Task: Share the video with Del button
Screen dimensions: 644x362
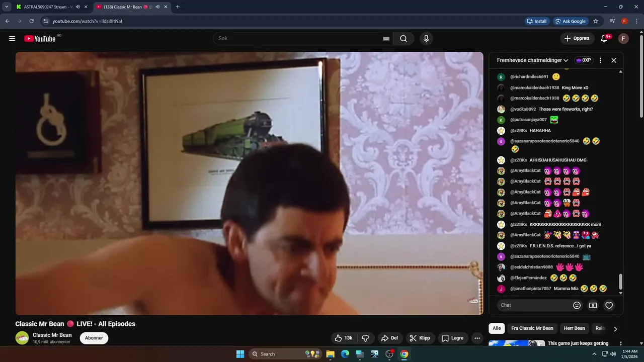Action: (x=389, y=338)
